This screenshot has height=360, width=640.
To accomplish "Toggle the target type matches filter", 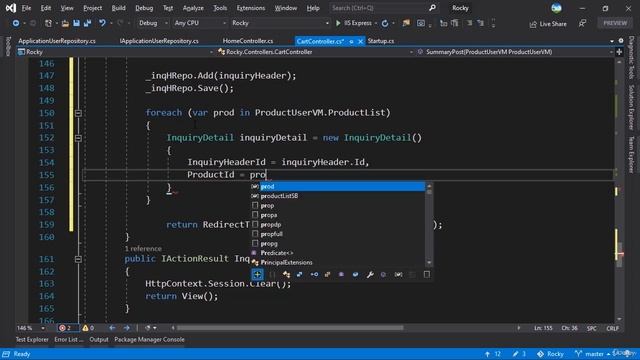I will pos(257,275).
